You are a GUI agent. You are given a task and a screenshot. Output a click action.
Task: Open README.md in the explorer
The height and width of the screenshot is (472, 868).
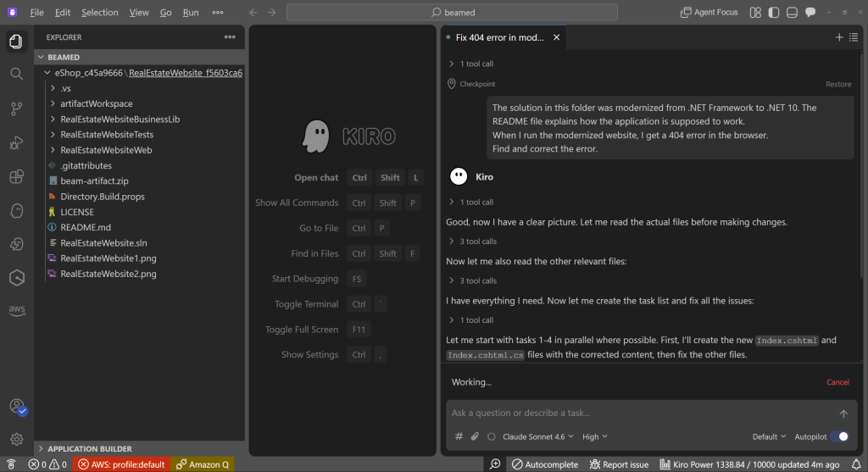[x=86, y=227]
